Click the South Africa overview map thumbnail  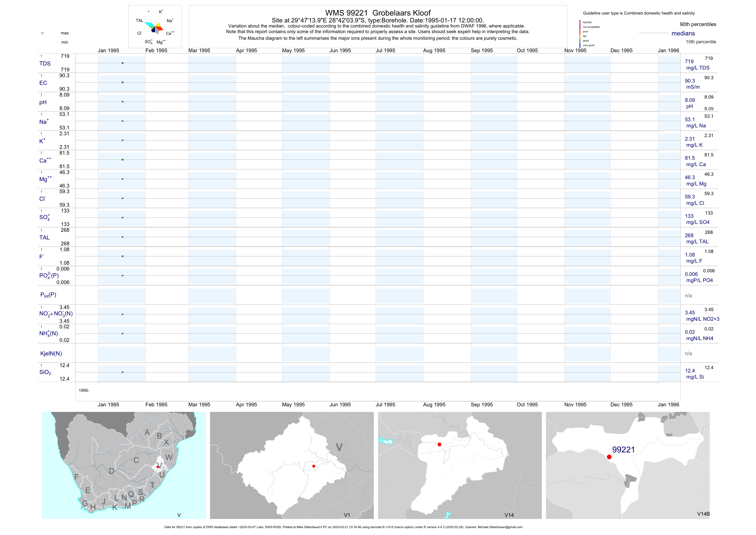tap(124, 465)
